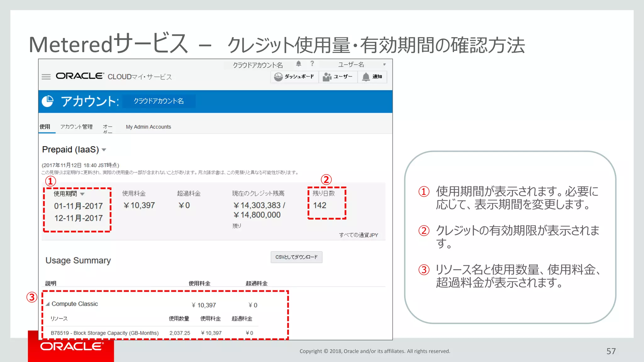Click the ダッシュボード button

(294, 77)
